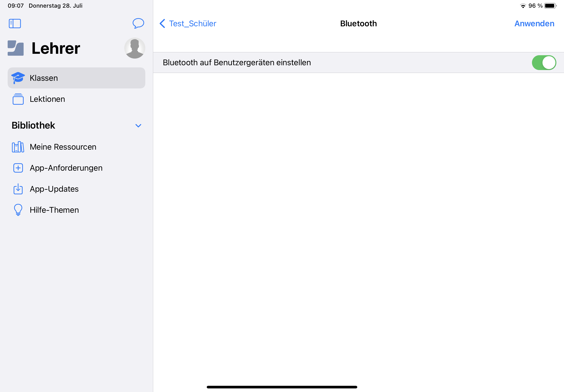Collapse the Bibliothek section chevron

click(138, 126)
